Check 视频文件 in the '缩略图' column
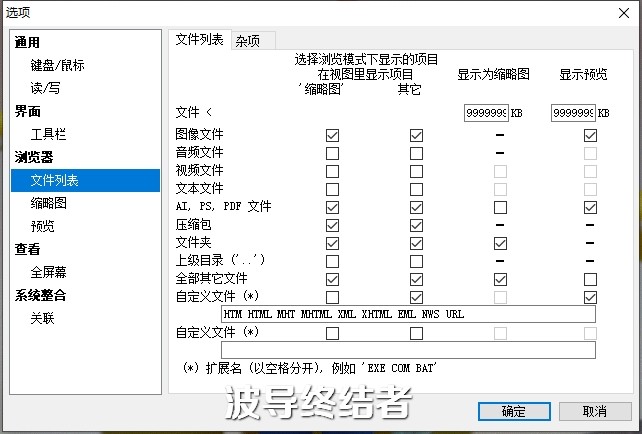The height and width of the screenshot is (434, 642). click(x=332, y=172)
